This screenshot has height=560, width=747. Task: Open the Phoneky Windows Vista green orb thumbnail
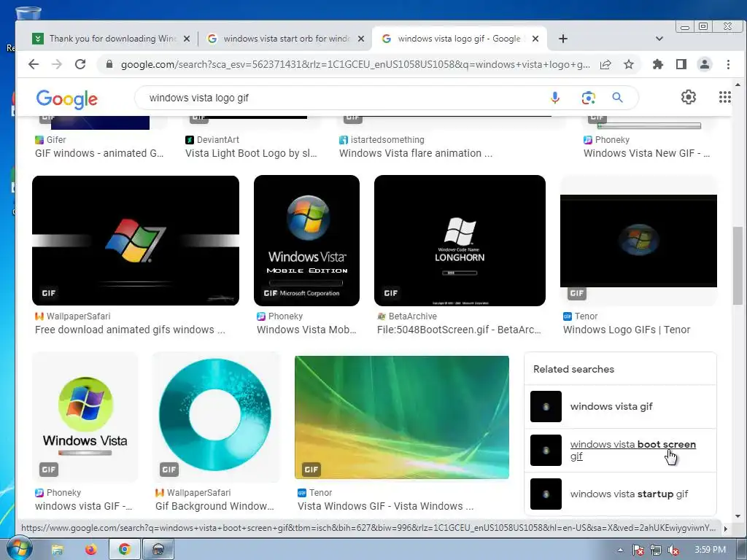[85, 417]
